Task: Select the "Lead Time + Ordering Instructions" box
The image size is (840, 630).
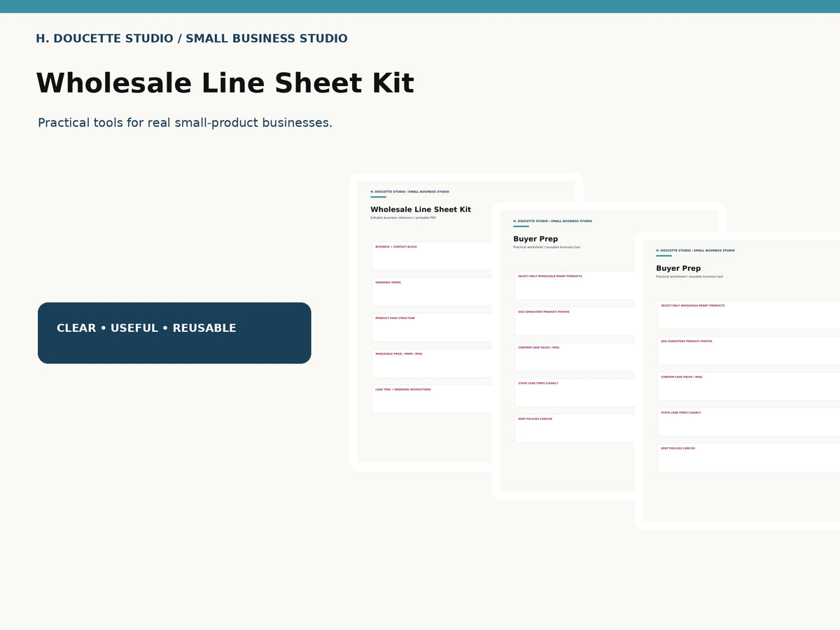Action: click(432, 399)
